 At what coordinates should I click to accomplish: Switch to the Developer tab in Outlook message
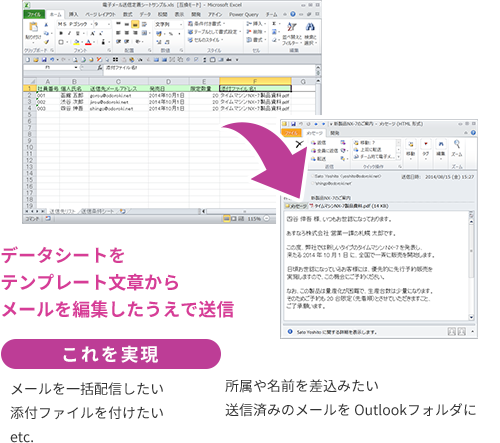pyautogui.click(x=335, y=133)
